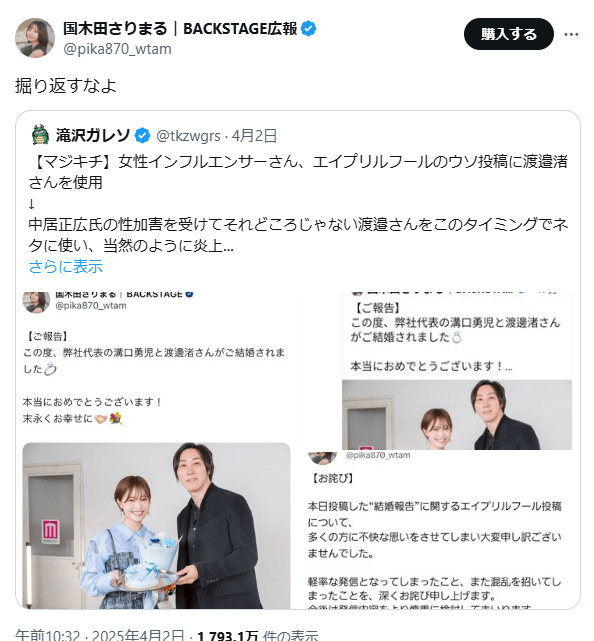Image resolution: width=594 pixels, height=641 pixels.
Task: Click the verified badge next to 滝沢ガレソ
Action: point(142,136)
